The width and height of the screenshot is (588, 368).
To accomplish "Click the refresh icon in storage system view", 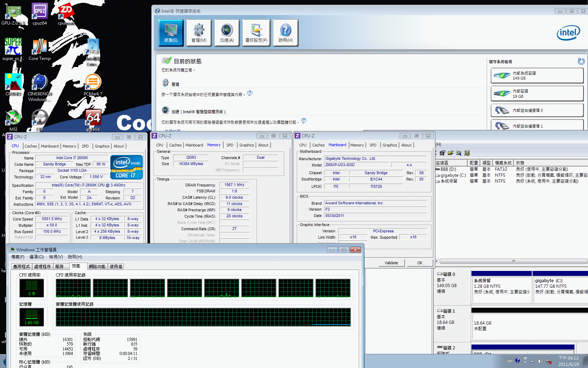I will (x=581, y=62).
